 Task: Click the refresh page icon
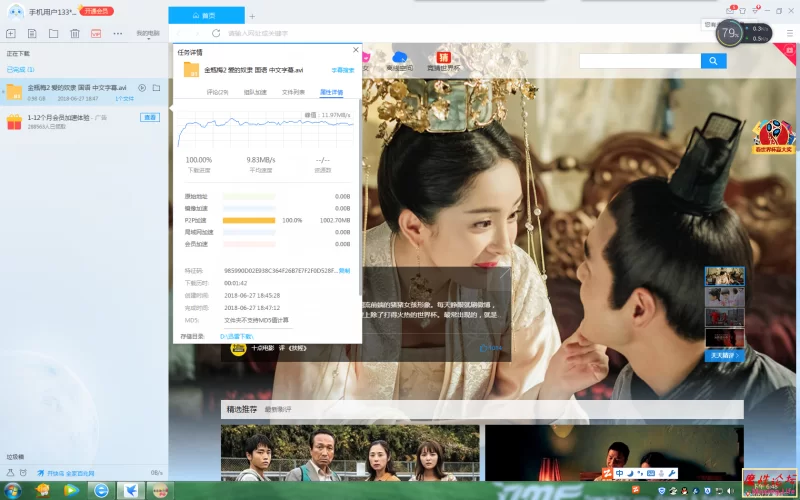(x=216, y=33)
